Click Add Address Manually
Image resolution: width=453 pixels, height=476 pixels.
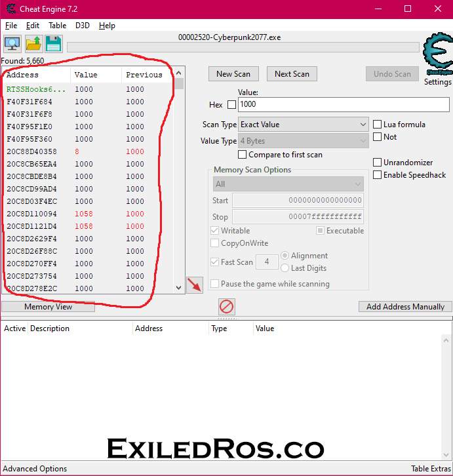pos(405,307)
